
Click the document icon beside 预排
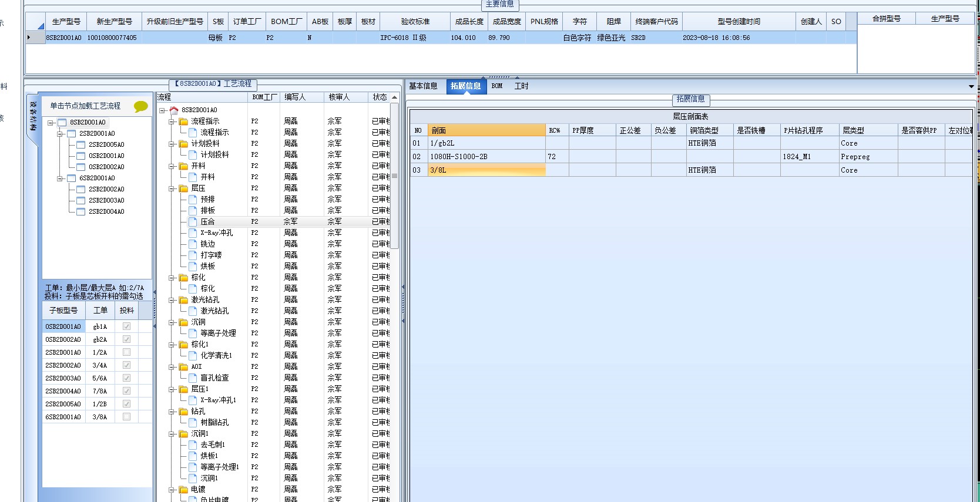(x=193, y=199)
